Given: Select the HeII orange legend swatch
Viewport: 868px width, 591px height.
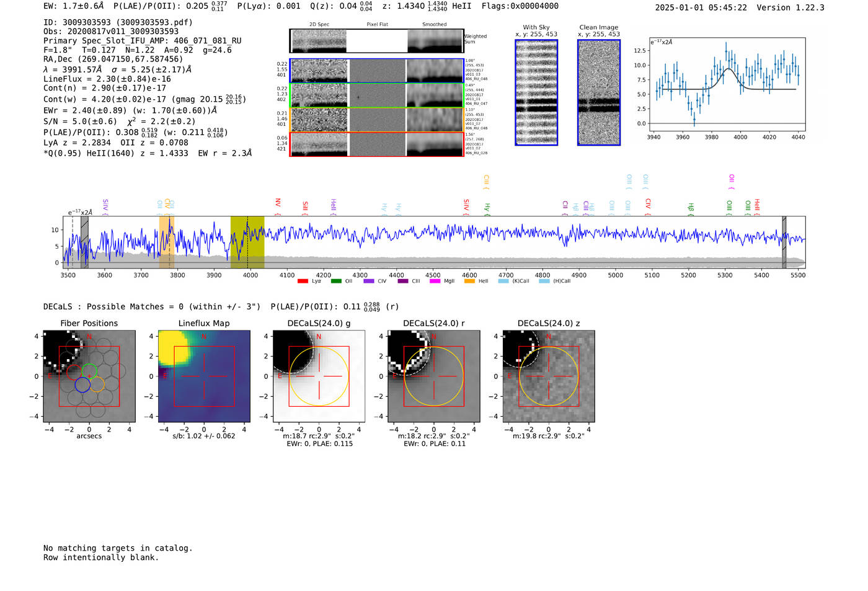Looking at the screenshot, I should pyautogui.click(x=469, y=281).
